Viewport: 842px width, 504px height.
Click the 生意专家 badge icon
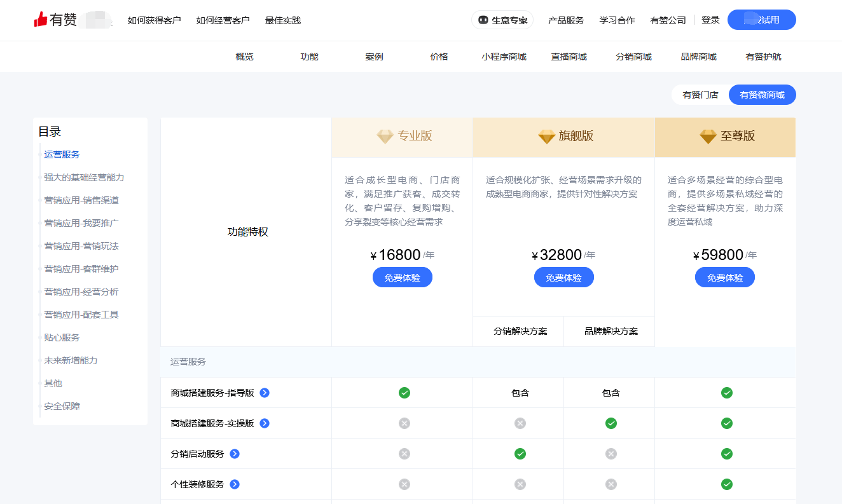[x=484, y=20]
